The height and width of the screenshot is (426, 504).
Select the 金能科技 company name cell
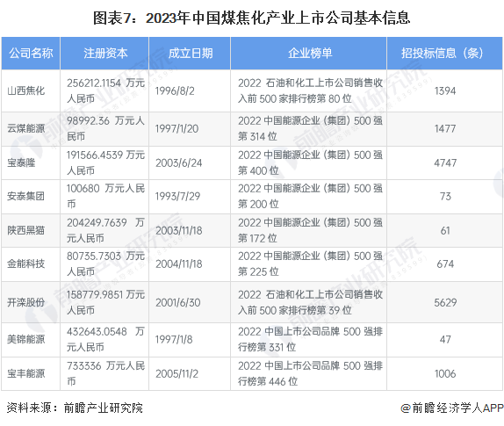[x=31, y=264]
